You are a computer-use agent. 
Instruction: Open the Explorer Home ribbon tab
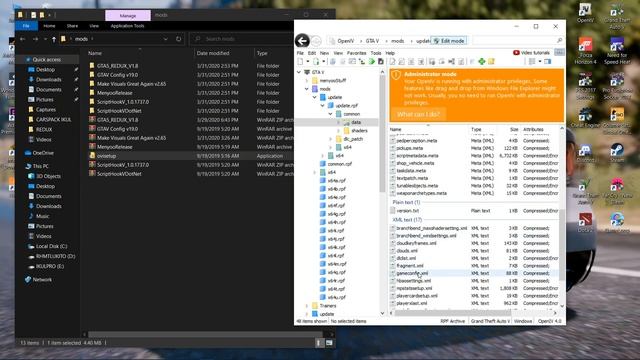point(49,26)
